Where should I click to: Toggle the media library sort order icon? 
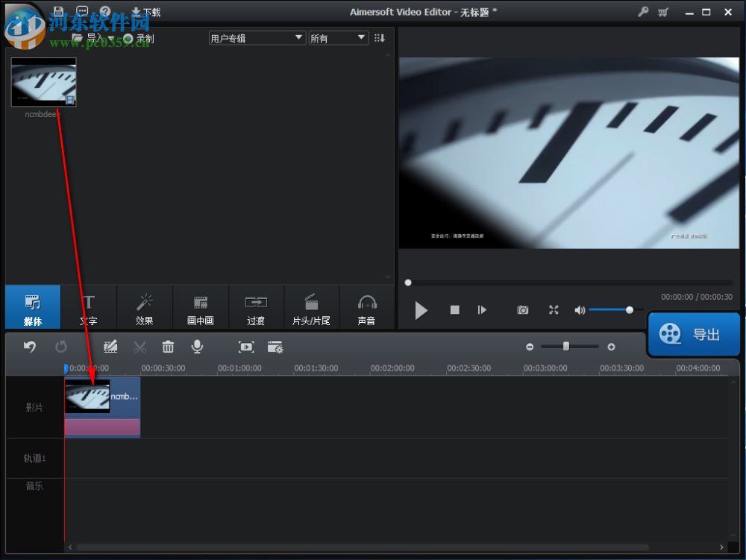(x=380, y=37)
